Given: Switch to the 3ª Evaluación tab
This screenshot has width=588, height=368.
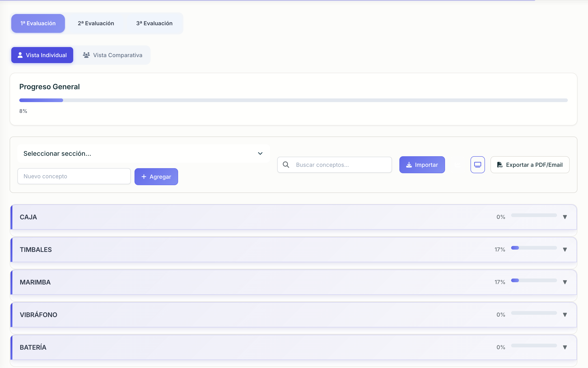Looking at the screenshot, I should click(x=154, y=23).
